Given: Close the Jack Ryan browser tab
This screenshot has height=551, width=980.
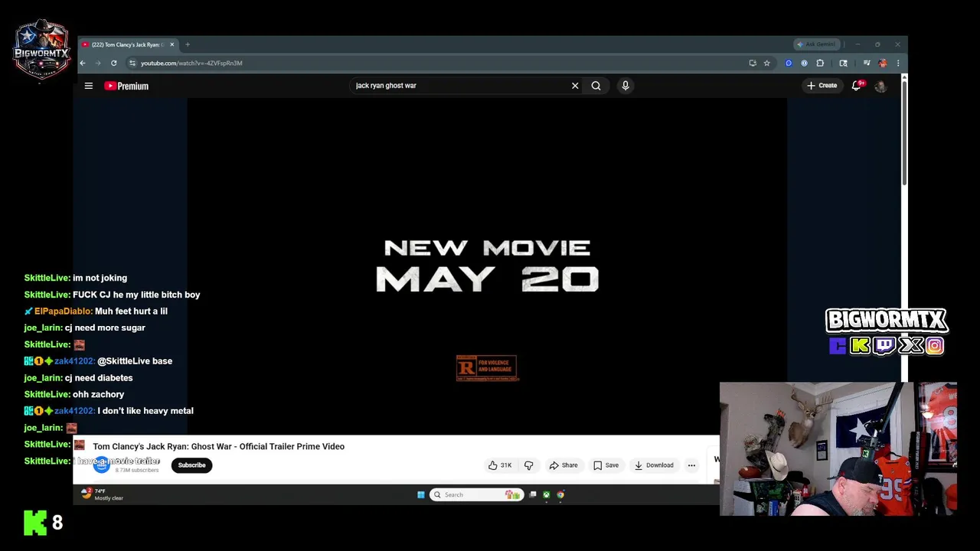Looking at the screenshot, I should coord(171,44).
